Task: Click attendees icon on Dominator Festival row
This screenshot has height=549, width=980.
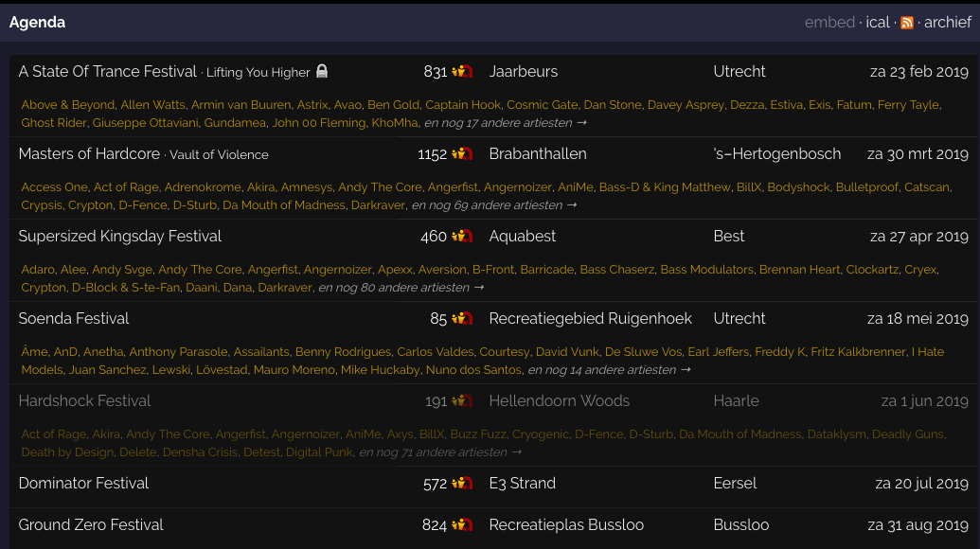Action: tap(462, 484)
